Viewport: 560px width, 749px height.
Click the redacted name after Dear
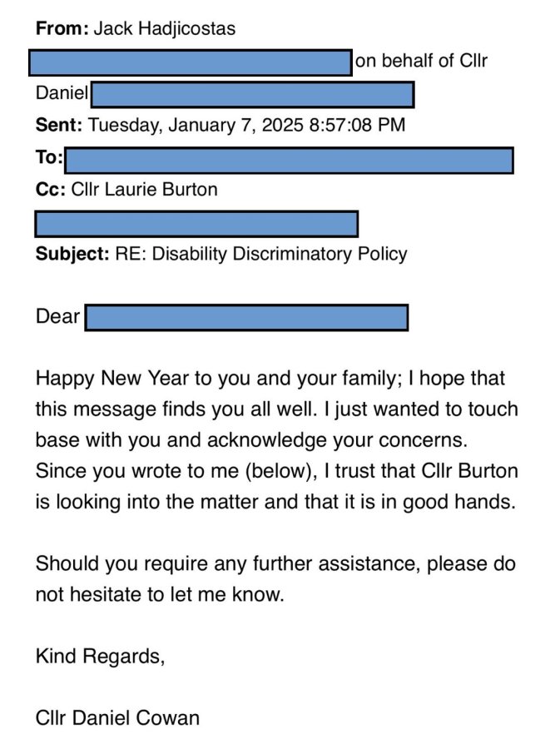click(247, 317)
